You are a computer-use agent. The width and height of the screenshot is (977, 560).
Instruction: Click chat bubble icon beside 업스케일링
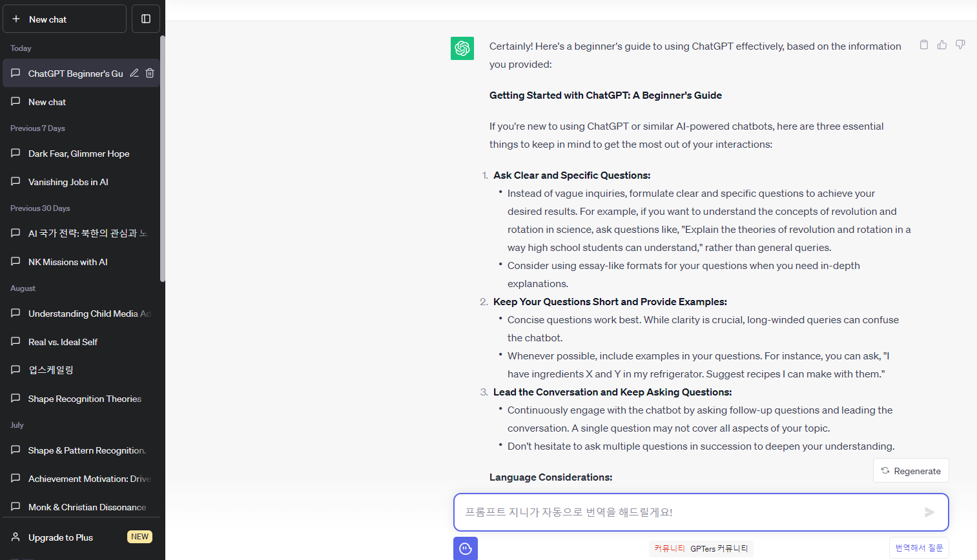[15, 370]
